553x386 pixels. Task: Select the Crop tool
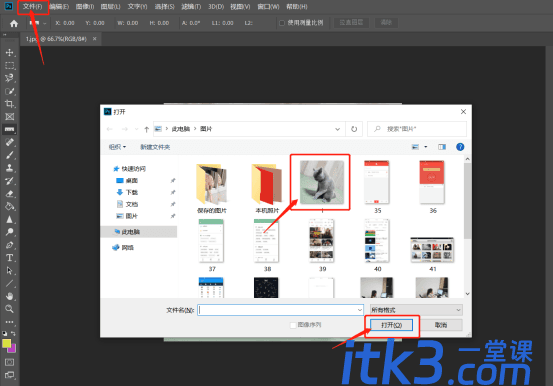click(x=10, y=104)
